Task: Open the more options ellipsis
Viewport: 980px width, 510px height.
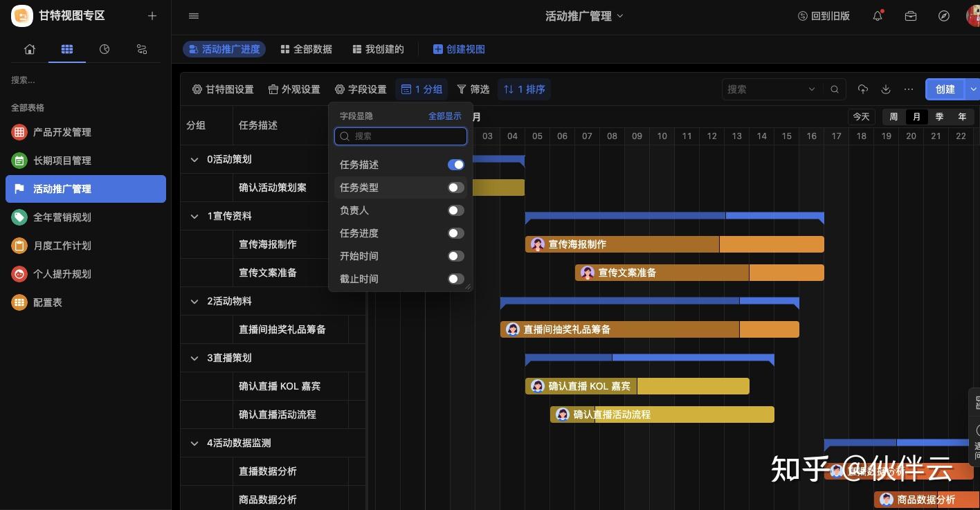Action: (x=909, y=89)
